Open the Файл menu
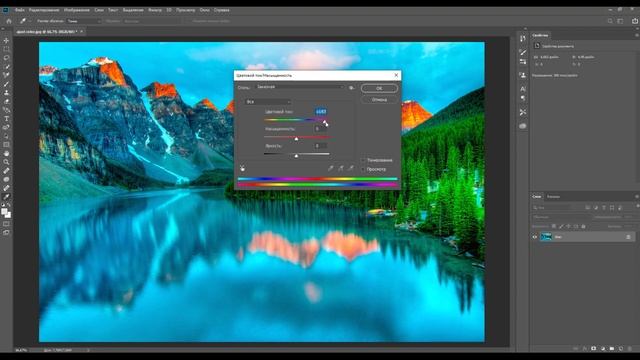The width and height of the screenshot is (640, 360). pos(20,10)
